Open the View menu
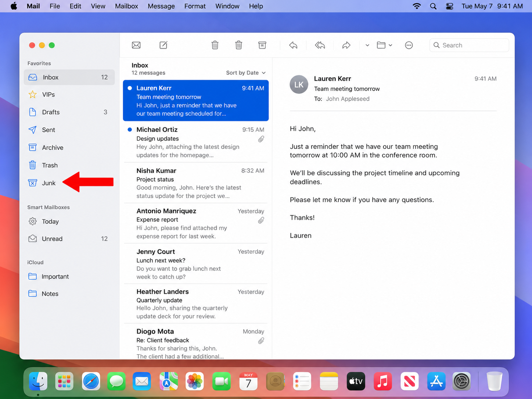Viewport: 532px width, 399px height. point(98,6)
